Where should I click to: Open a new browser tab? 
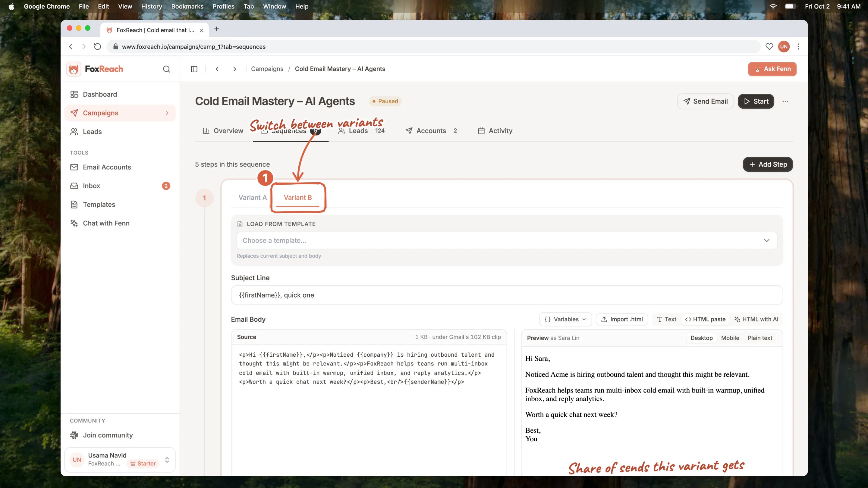coord(217,29)
